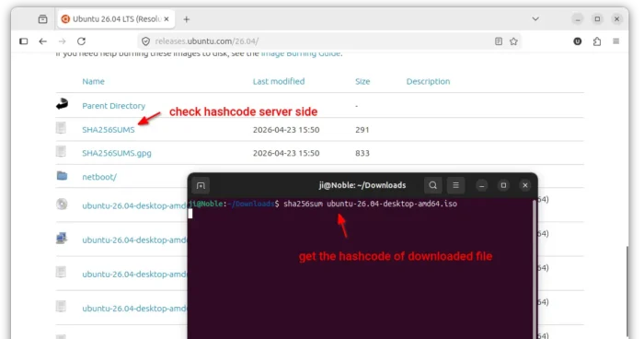Open the Firefox application menu

(616, 41)
